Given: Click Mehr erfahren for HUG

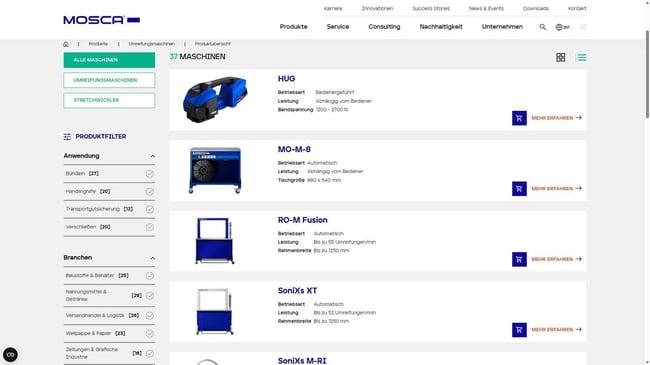Looking at the screenshot, I should (x=552, y=118).
